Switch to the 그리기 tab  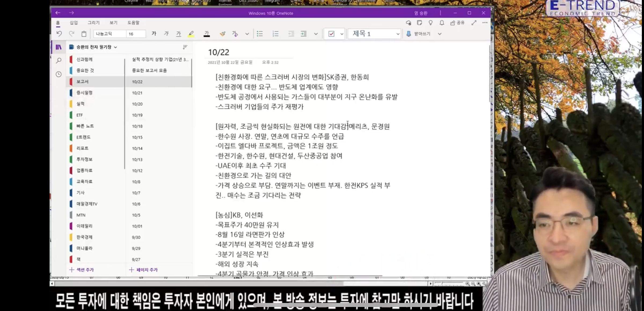(x=93, y=23)
